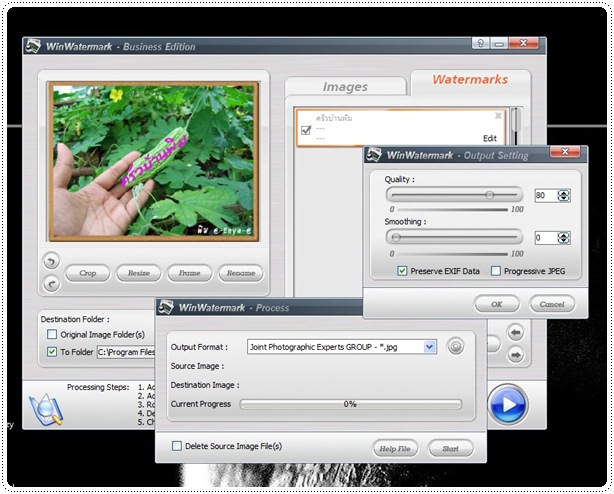This screenshot has width=614, height=494.
Task: Click the rotate right arrow icon
Action: click(x=51, y=283)
